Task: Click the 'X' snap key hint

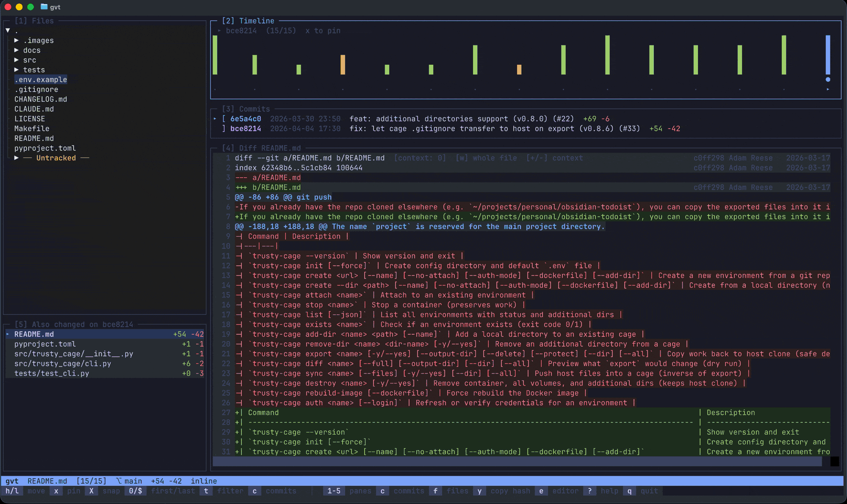Action: click(91, 491)
